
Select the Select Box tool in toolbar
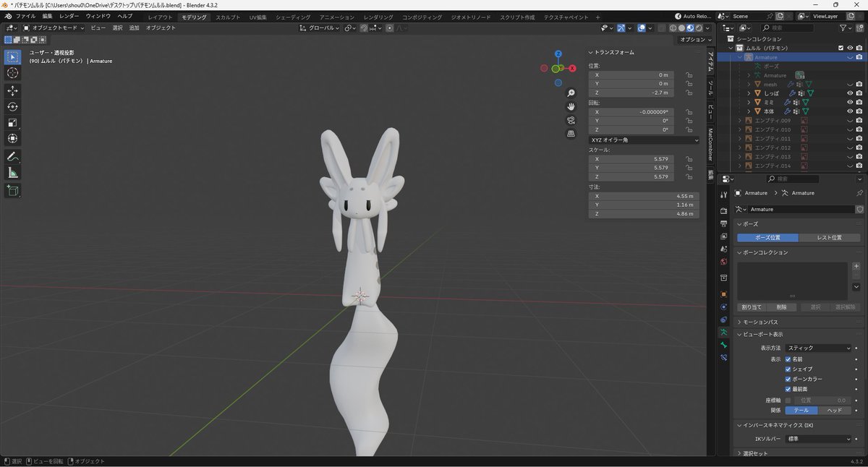tap(13, 57)
